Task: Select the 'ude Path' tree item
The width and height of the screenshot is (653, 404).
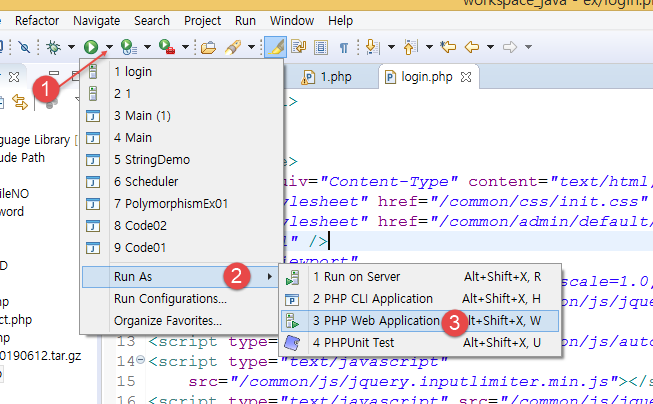Action: pos(22,158)
